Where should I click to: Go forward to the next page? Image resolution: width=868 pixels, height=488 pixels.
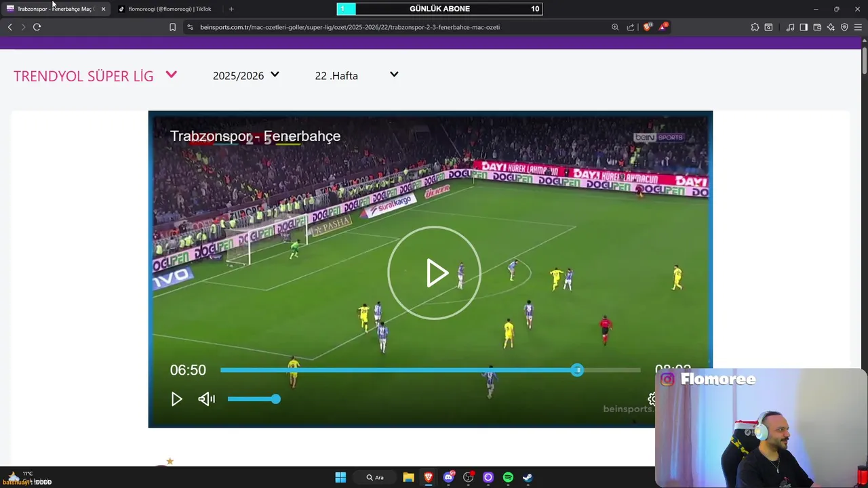click(23, 27)
